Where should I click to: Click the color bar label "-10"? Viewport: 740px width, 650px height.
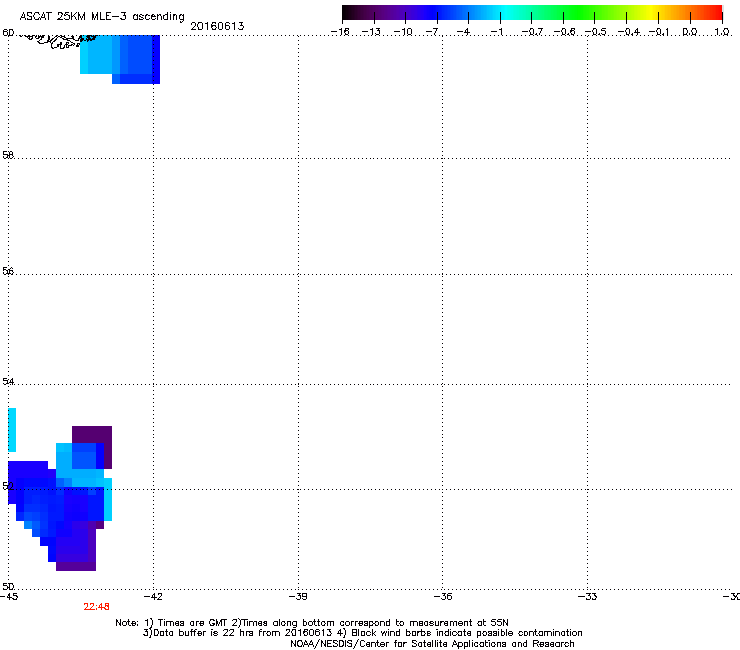pos(403,32)
